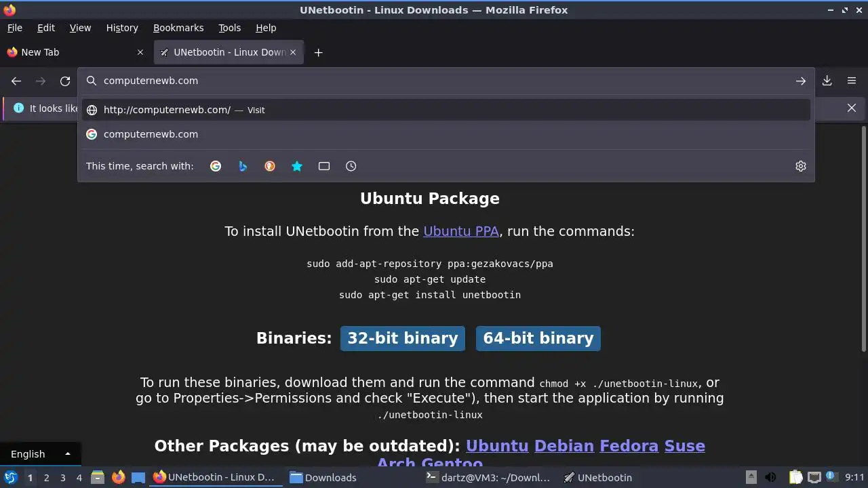
Task: Dismiss the notification bar with X
Action: tap(852, 108)
